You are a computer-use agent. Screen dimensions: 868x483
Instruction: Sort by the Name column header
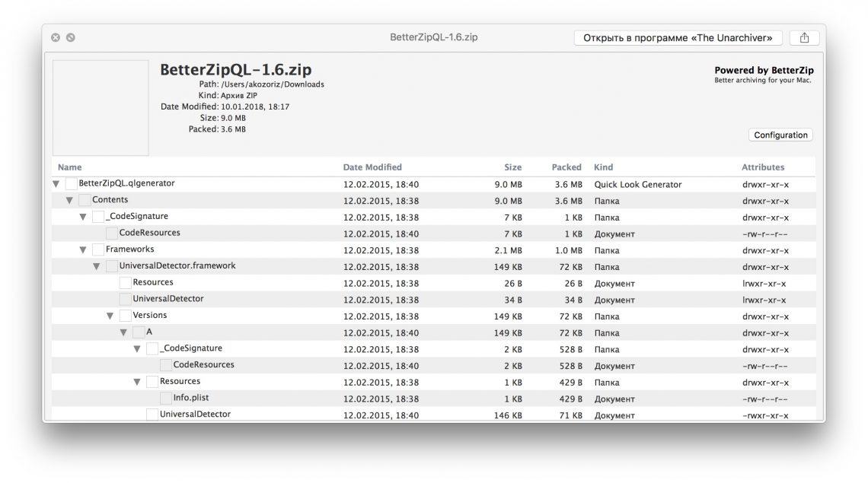[x=70, y=167]
